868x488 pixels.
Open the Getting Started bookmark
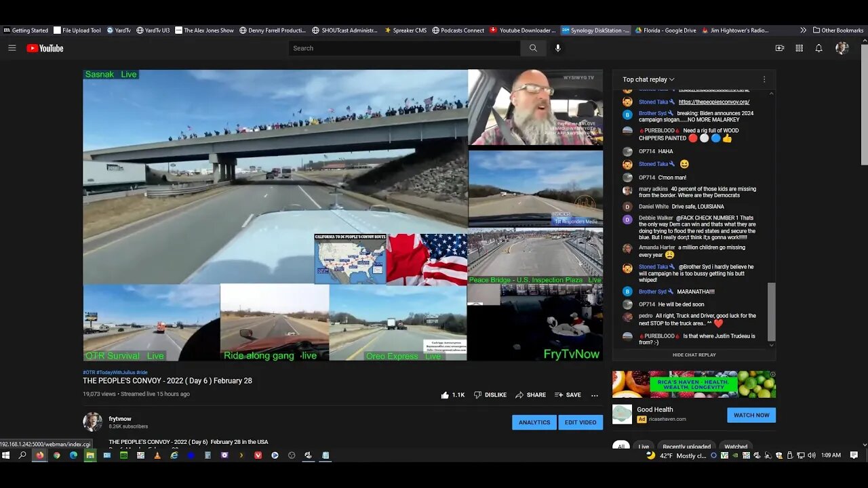tap(26, 30)
